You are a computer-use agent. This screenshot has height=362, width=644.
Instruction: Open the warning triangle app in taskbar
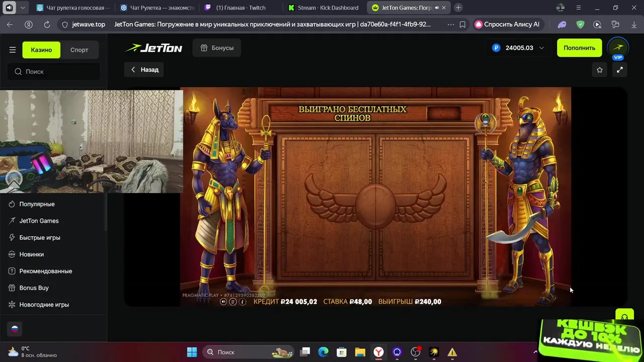coord(452,352)
